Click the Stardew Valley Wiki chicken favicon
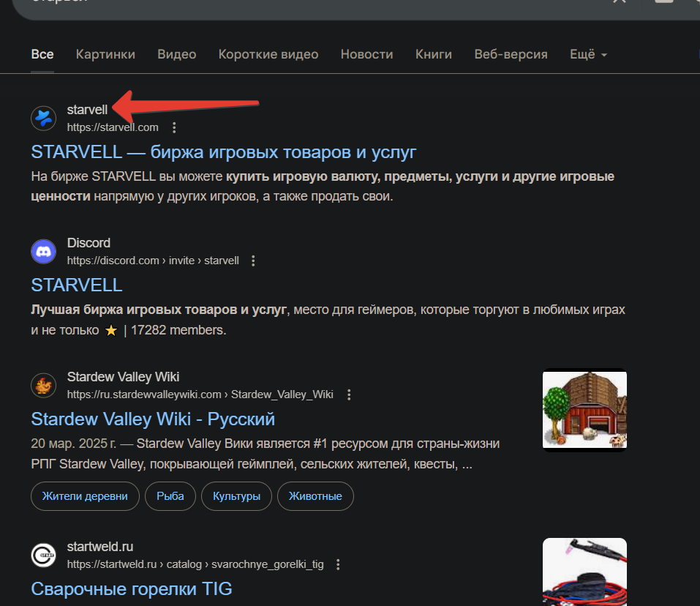700x606 pixels. coord(43,386)
